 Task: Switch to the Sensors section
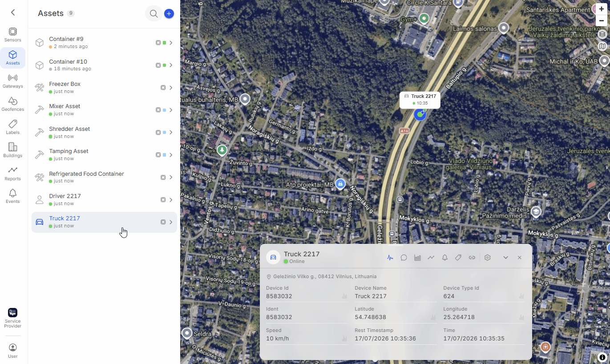(12, 35)
